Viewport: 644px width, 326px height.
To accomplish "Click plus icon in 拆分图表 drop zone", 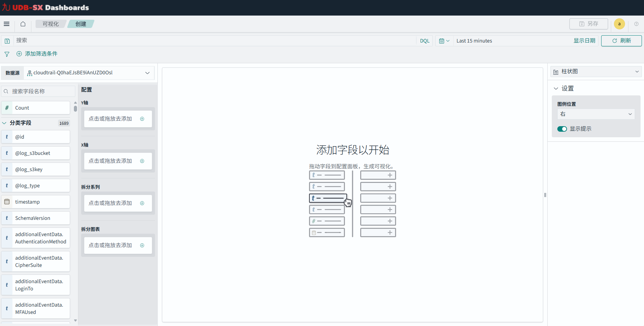I will (142, 245).
